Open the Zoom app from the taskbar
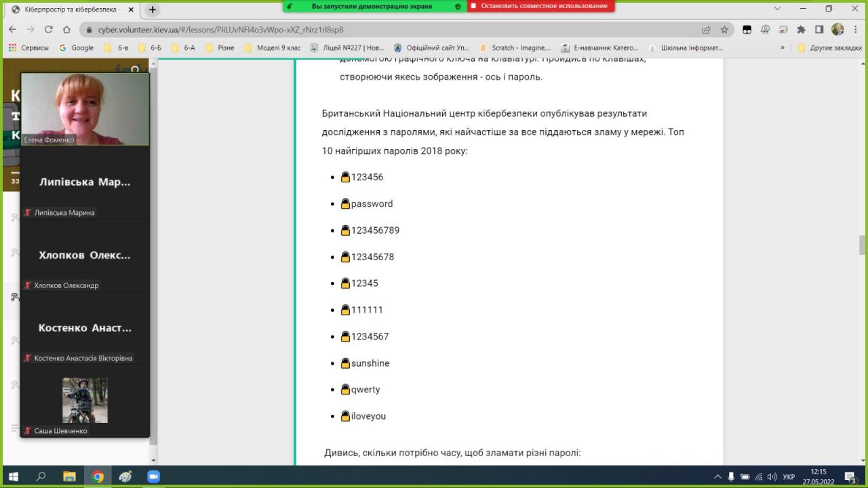Image resolution: width=868 pixels, height=488 pixels. [153, 476]
